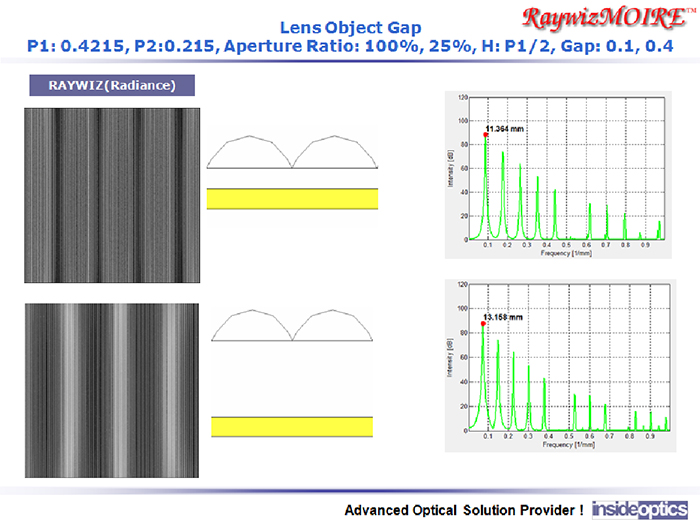This screenshot has height=525, width=700.
Task: Click the "13.158 mm" label in the bottom graph
Action: [504, 318]
